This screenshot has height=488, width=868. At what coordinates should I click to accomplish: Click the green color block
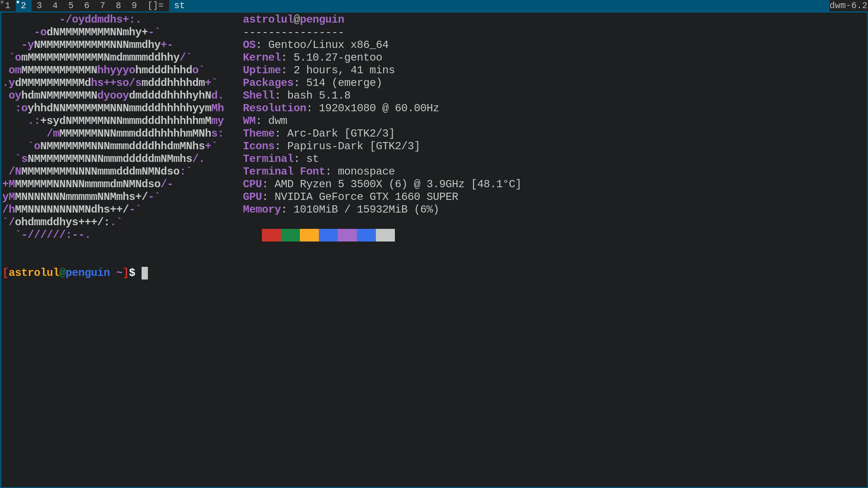[290, 235]
